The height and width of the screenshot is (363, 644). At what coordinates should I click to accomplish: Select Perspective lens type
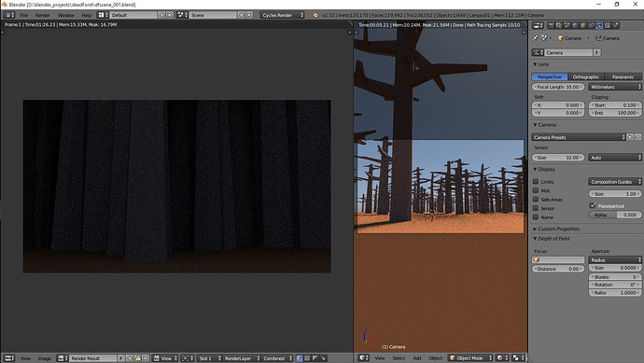coord(550,77)
